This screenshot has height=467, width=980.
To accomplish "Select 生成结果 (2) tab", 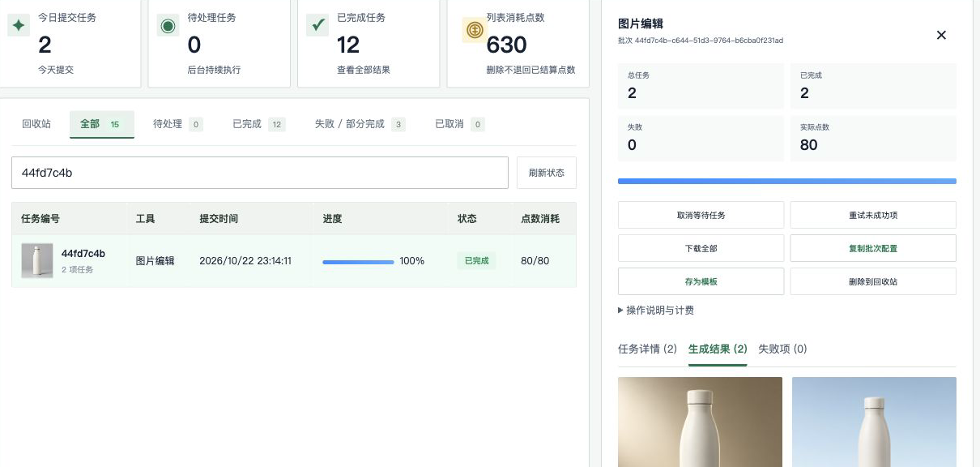I will tap(718, 349).
